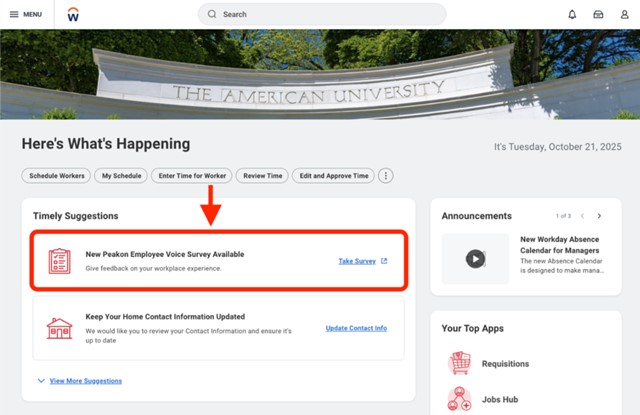Click the Requisitions cart icon
The image size is (640, 415).
(460, 363)
